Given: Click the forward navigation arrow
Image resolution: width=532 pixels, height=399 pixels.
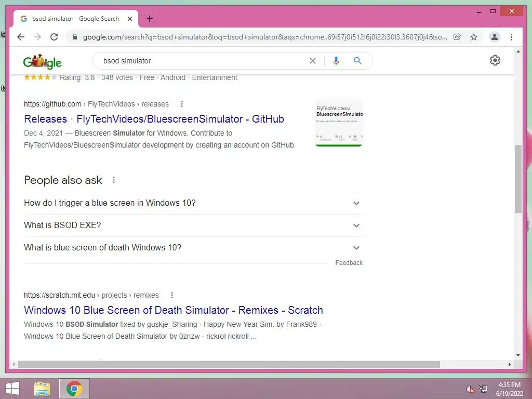Looking at the screenshot, I should tap(37, 37).
